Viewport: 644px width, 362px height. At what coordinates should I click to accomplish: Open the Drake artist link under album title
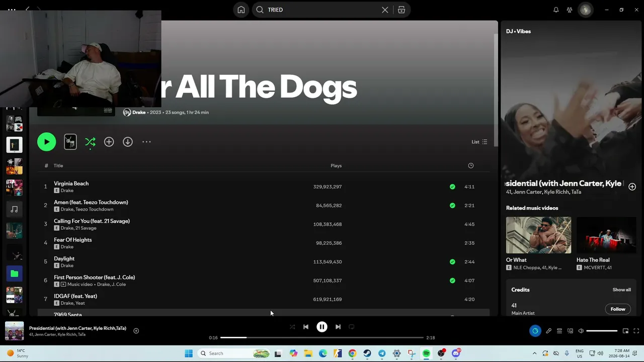[139, 112]
